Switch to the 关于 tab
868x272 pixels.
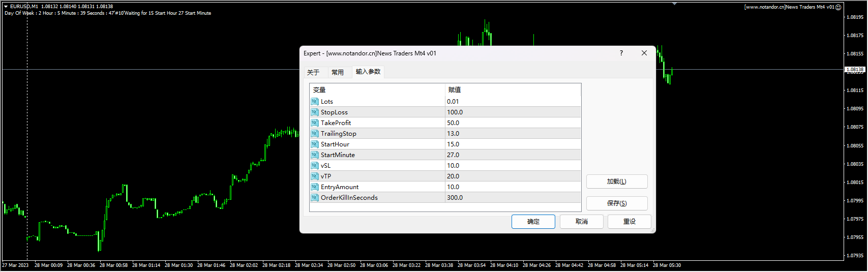(313, 72)
